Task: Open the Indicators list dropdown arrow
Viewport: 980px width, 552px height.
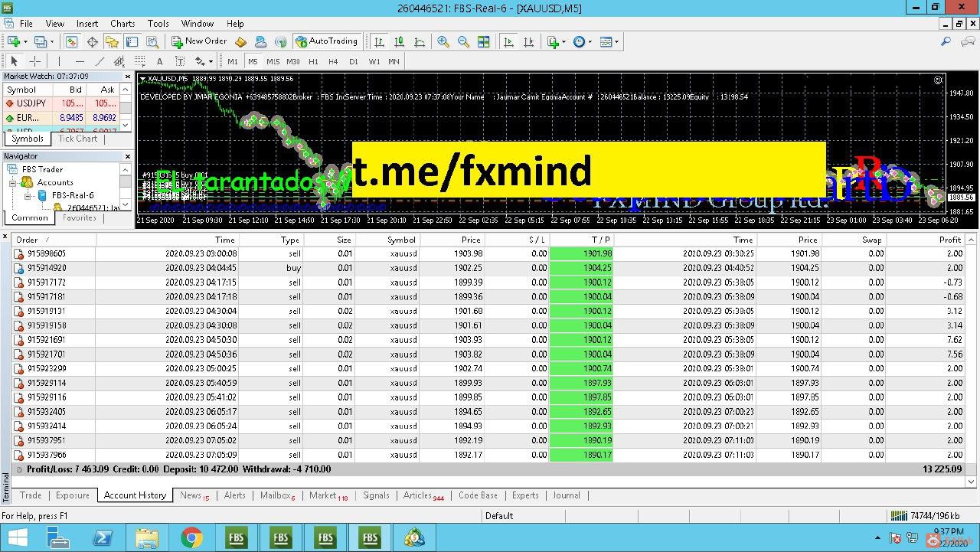Action: [x=564, y=41]
